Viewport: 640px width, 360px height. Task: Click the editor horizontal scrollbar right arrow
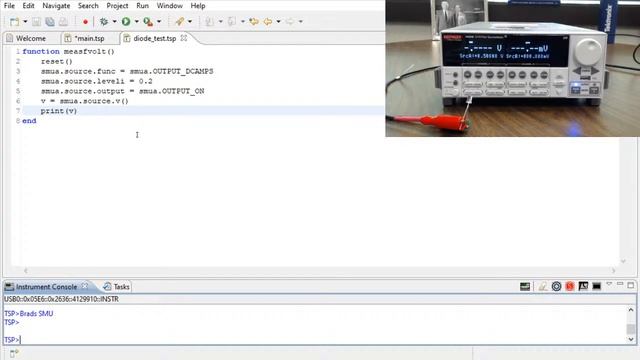pos(613,271)
